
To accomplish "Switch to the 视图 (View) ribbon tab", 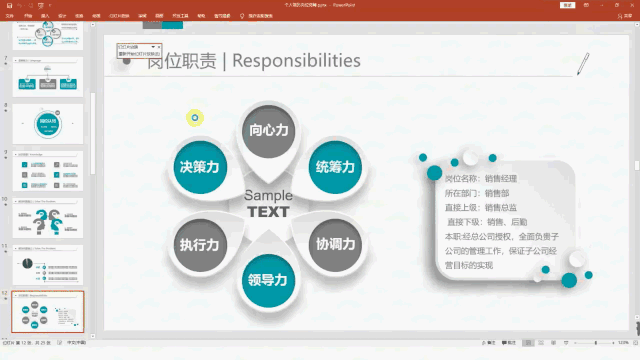I will [159, 16].
